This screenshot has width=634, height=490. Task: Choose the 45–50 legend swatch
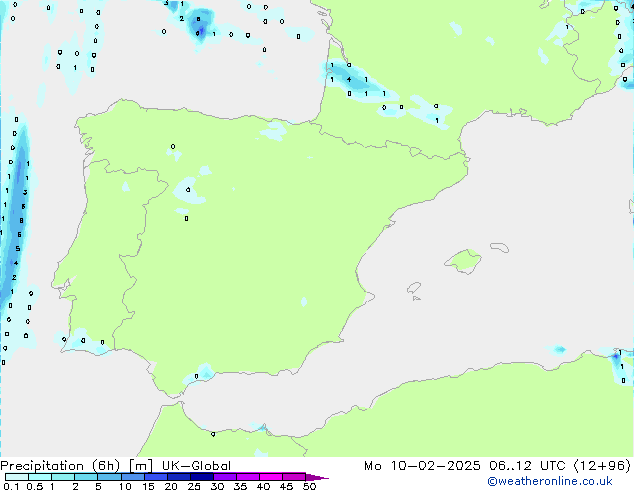[x=294, y=477]
